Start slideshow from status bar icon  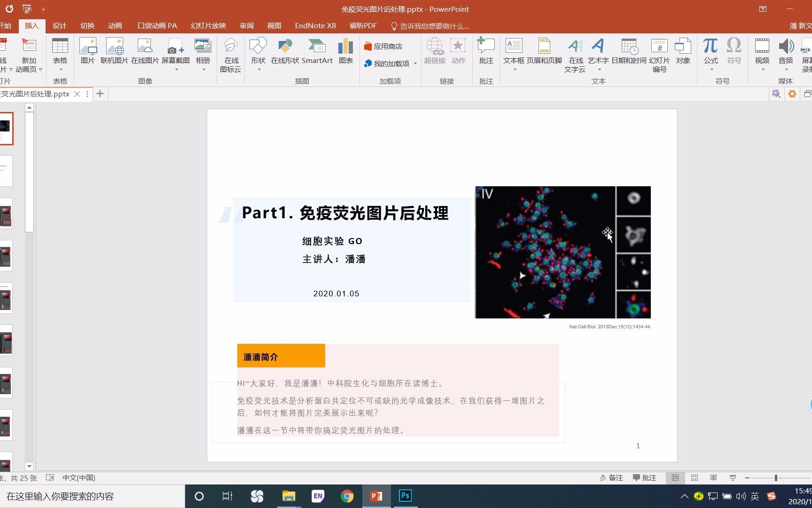point(733,478)
